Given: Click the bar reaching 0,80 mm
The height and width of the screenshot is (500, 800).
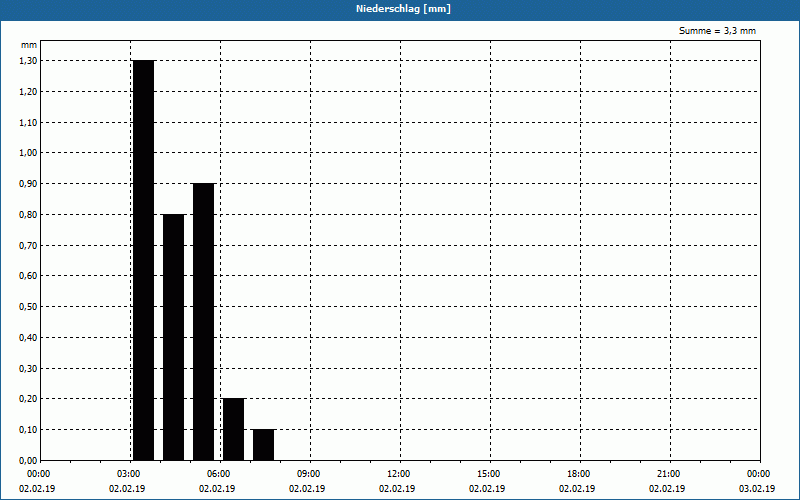Looking at the screenshot, I should click(x=173, y=337).
